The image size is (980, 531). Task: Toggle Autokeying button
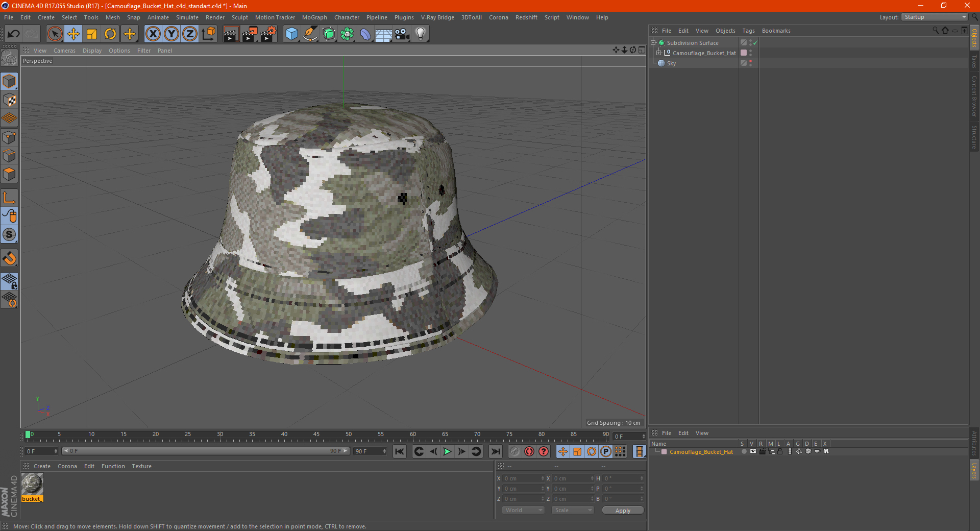[529, 451]
